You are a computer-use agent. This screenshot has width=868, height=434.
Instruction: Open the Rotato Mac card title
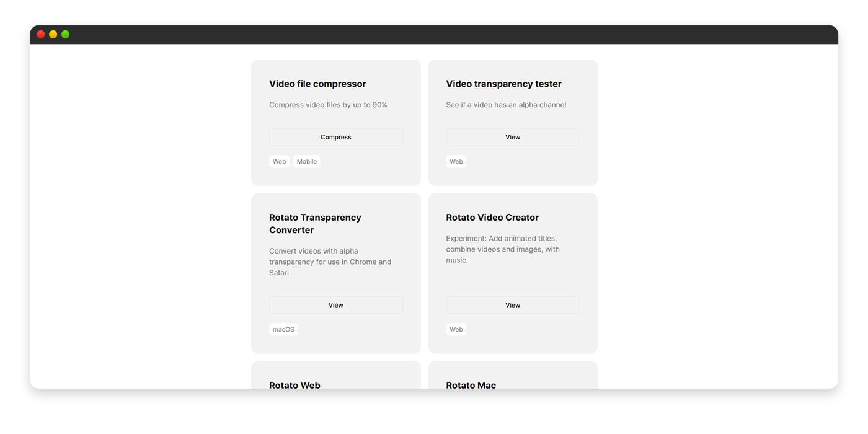tap(471, 385)
